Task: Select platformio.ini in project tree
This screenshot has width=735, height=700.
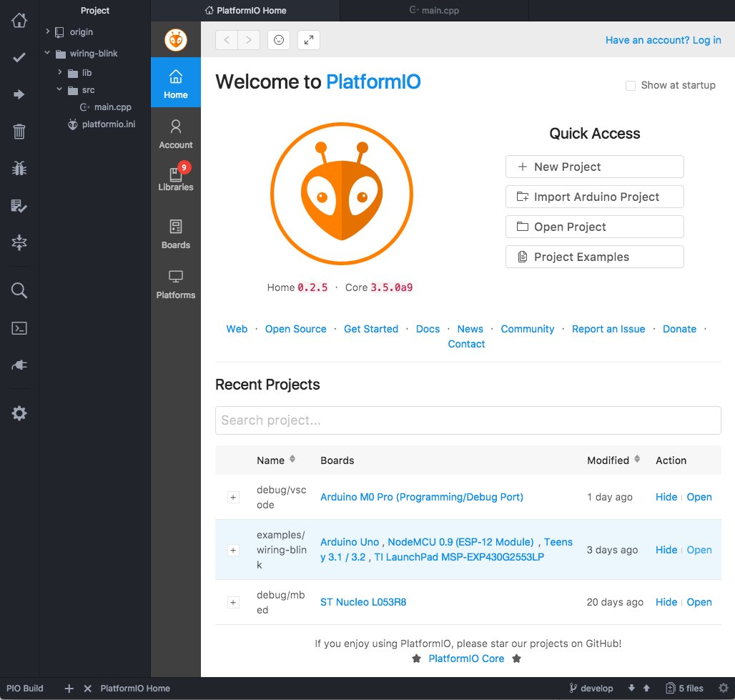Action: click(102, 124)
